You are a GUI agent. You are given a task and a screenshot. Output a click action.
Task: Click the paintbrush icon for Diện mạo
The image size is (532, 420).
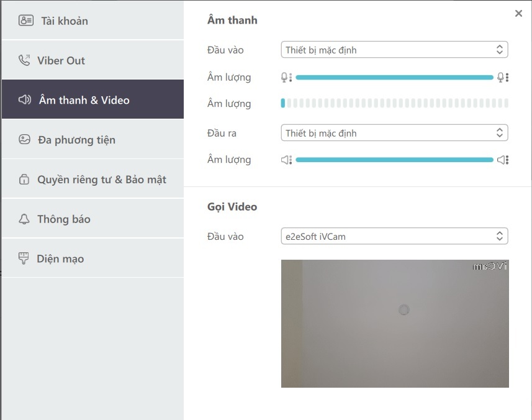[25, 259]
